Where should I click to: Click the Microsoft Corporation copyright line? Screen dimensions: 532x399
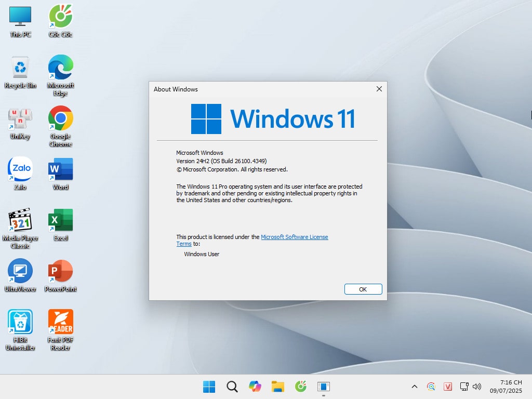coord(232,169)
